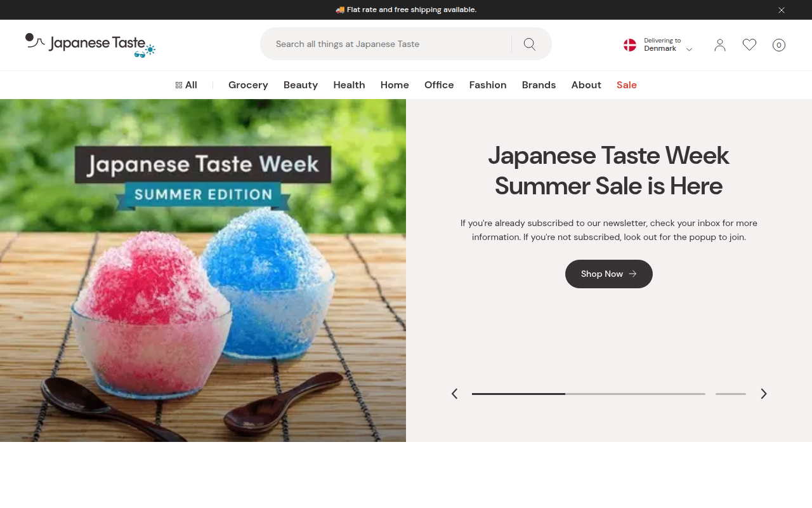This screenshot has height=508, width=812.
Task: Open the Home category menu
Action: tap(395, 85)
